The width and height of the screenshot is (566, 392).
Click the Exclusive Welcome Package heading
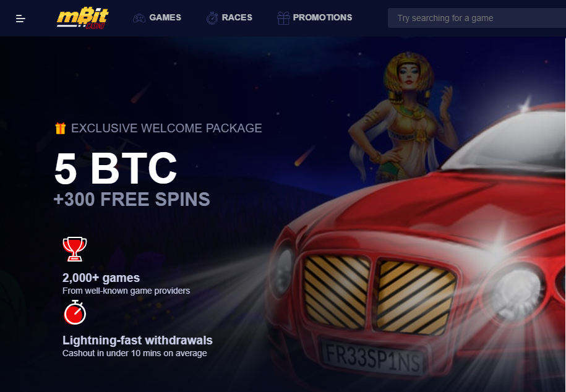coord(166,128)
